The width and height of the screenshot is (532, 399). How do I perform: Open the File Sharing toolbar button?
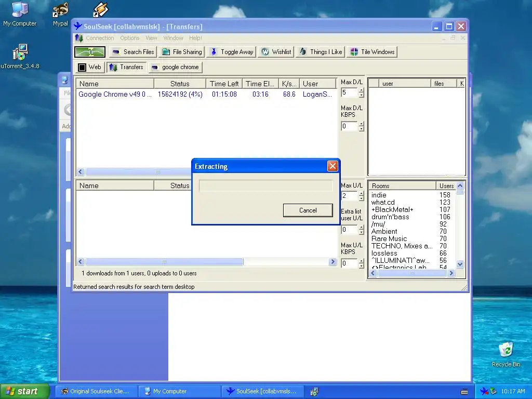(182, 52)
